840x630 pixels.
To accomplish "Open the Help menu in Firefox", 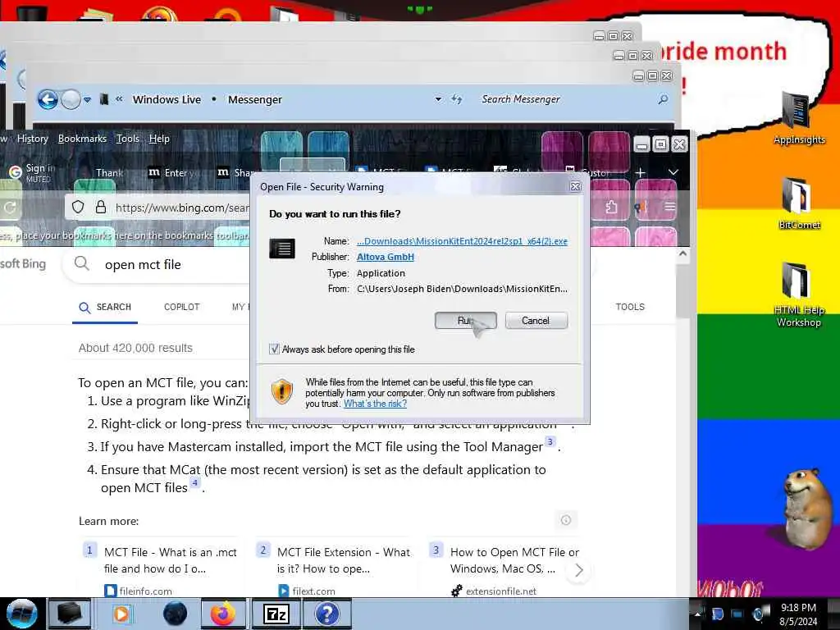I will pyautogui.click(x=159, y=139).
